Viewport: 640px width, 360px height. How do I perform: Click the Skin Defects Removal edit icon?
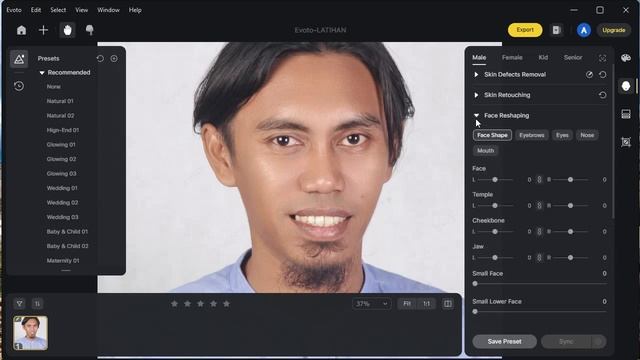tap(589, 75)
